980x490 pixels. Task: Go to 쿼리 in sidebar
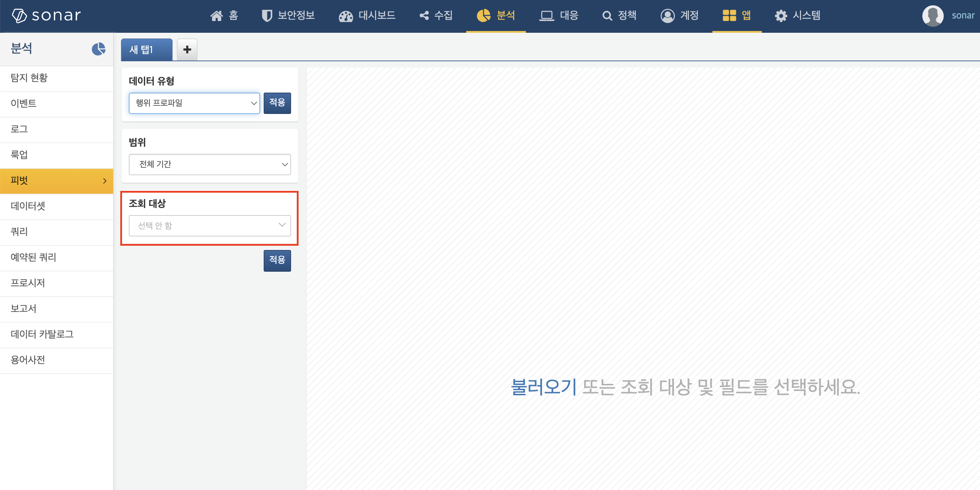coord(56,232)
